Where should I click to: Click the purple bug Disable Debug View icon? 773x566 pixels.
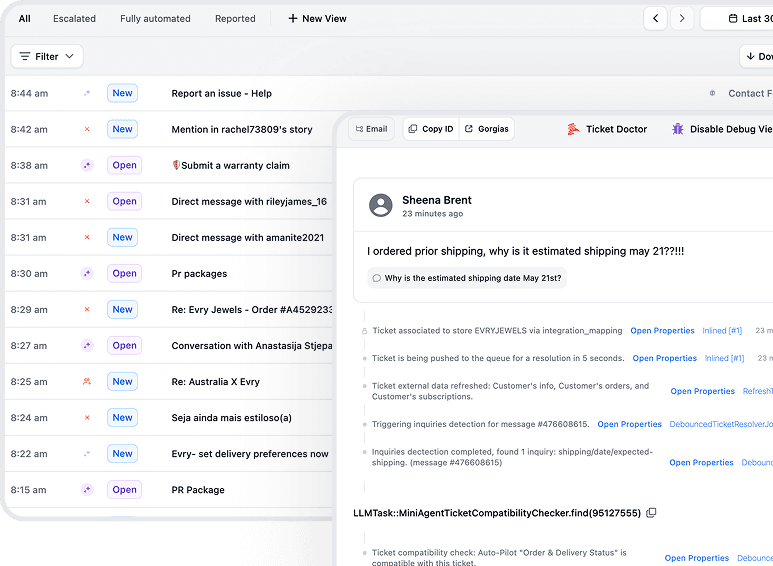pyautogui.click(x=677, y=129)
